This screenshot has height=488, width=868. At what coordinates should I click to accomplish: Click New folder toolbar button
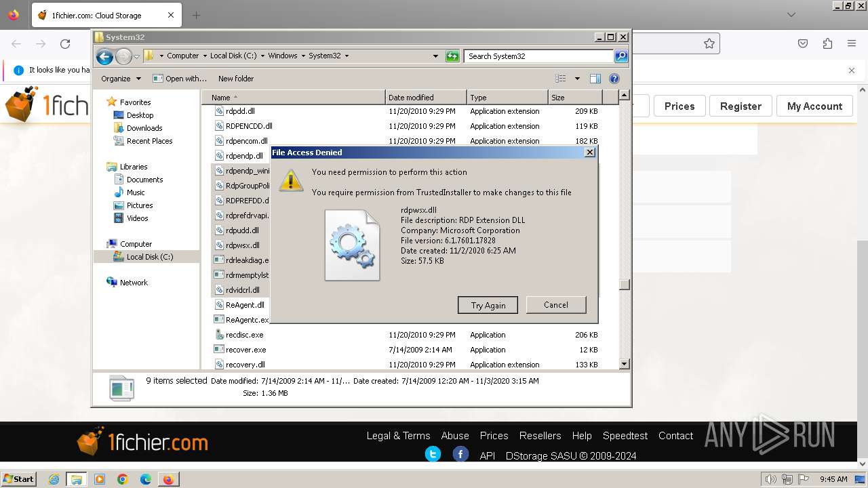coord(236,79)
